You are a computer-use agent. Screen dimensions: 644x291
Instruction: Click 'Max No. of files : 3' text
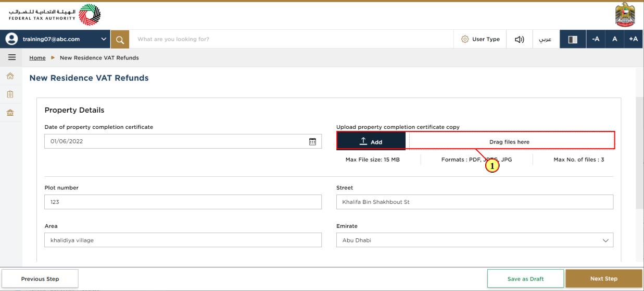click(x=579, y=160)
